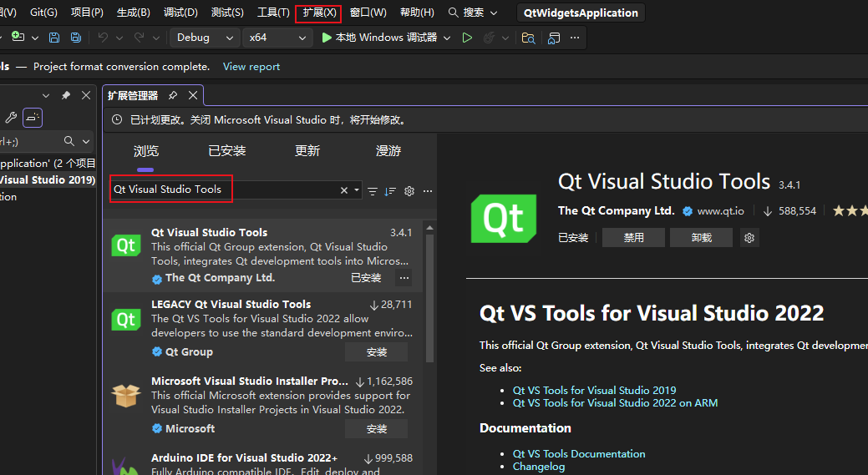Screen dimensions: 868x475
Task: Click the 禁用 button
Action: point(633,238)
